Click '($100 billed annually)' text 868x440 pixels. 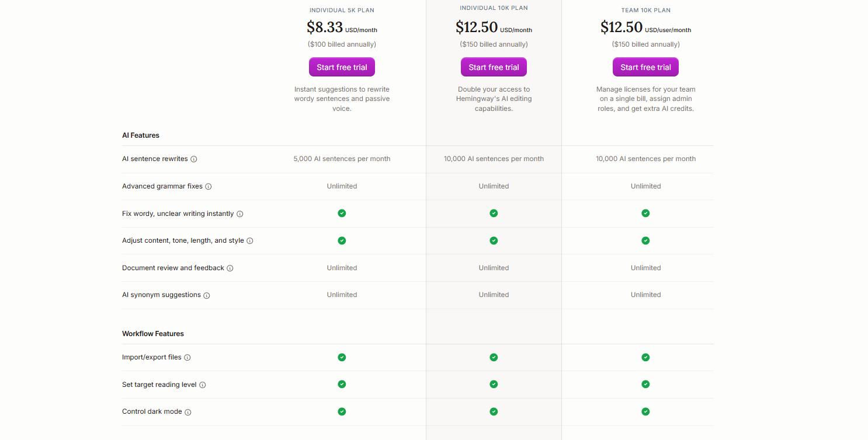click(342, 44)
